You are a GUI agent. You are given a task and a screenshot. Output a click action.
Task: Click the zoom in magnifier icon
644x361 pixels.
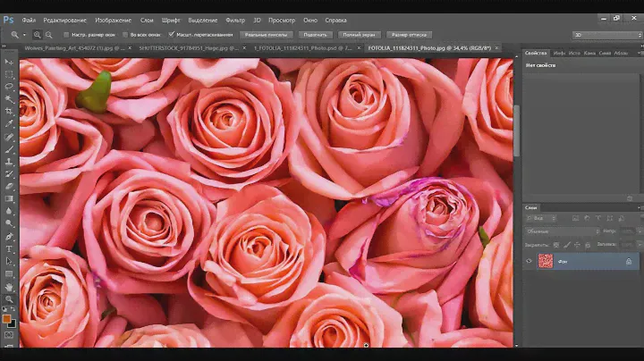[37, 35]
